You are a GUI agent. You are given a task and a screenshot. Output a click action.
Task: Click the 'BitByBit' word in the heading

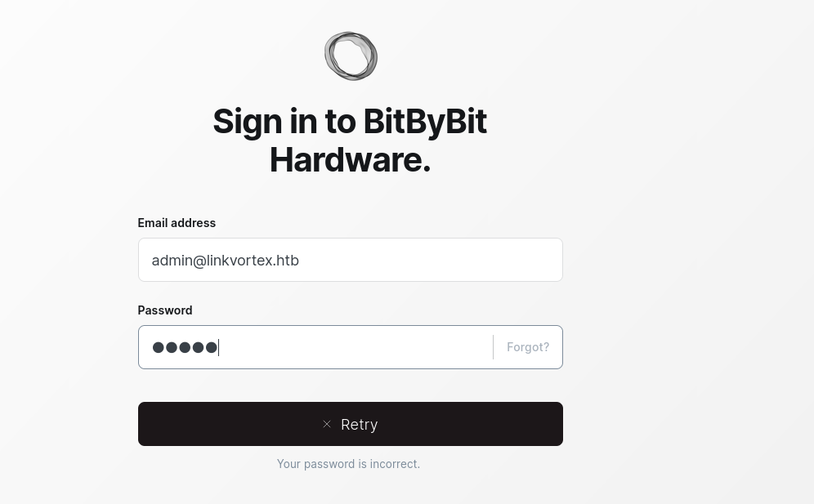pyautogui.click(x=425, y=122)
